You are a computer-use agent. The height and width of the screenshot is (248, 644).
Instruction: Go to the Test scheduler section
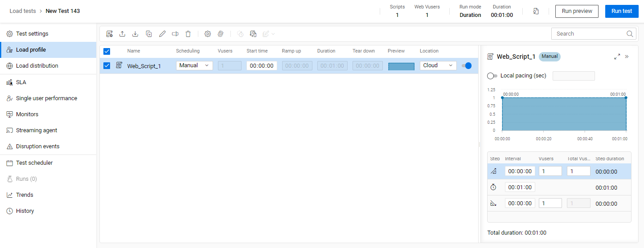[x=34, y=163]
